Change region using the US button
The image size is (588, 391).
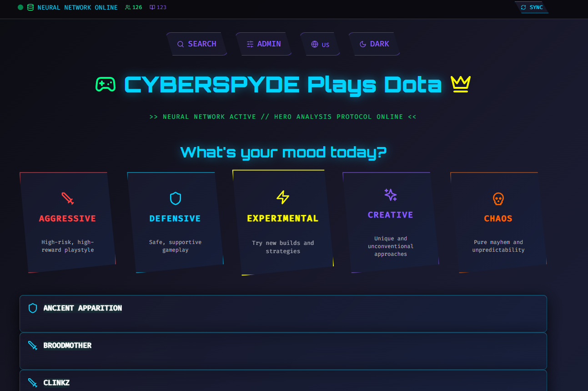click(320, 44)
